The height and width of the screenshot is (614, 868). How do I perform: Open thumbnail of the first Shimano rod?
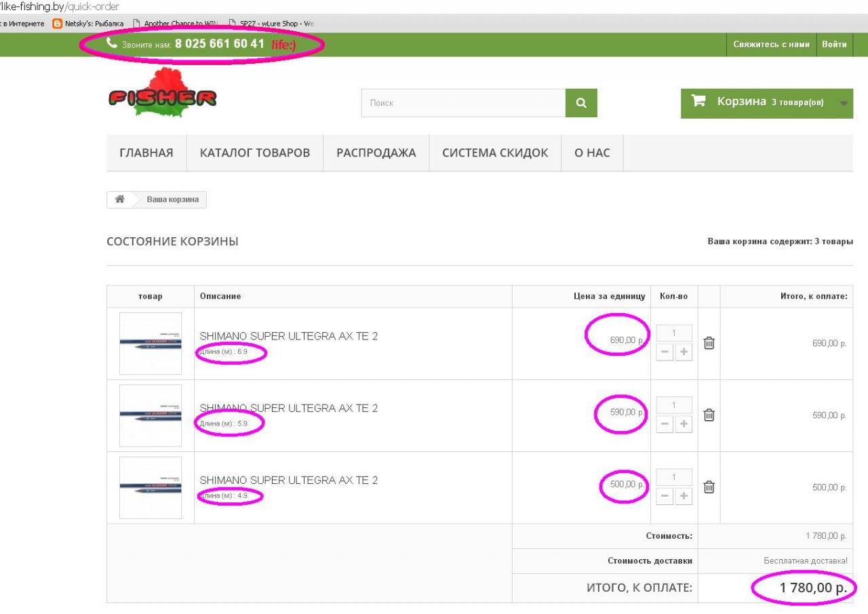(x=151, y=343)
